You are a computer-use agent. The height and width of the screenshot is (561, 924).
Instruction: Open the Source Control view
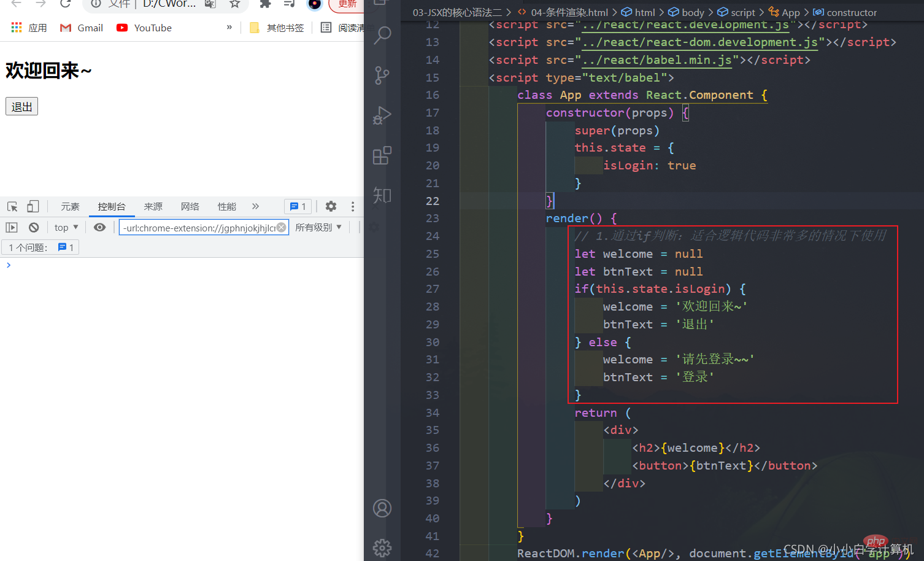click(382, 75)
